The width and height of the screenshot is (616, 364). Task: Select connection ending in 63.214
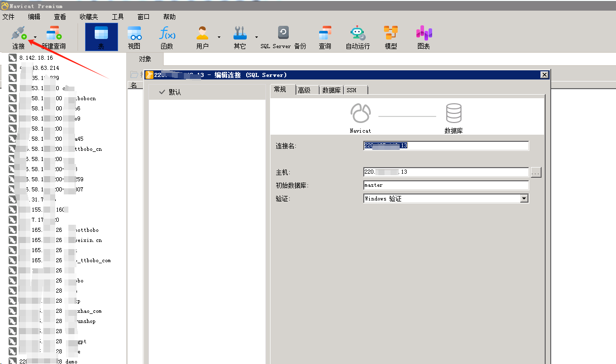coord(39,68)
